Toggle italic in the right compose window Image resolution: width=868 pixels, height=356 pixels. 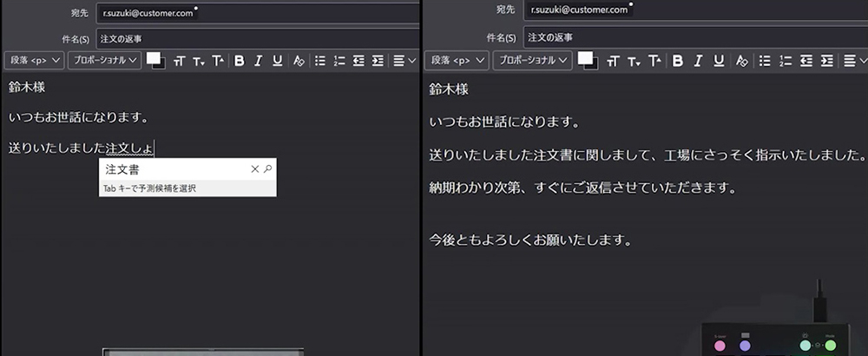(698, 61)
